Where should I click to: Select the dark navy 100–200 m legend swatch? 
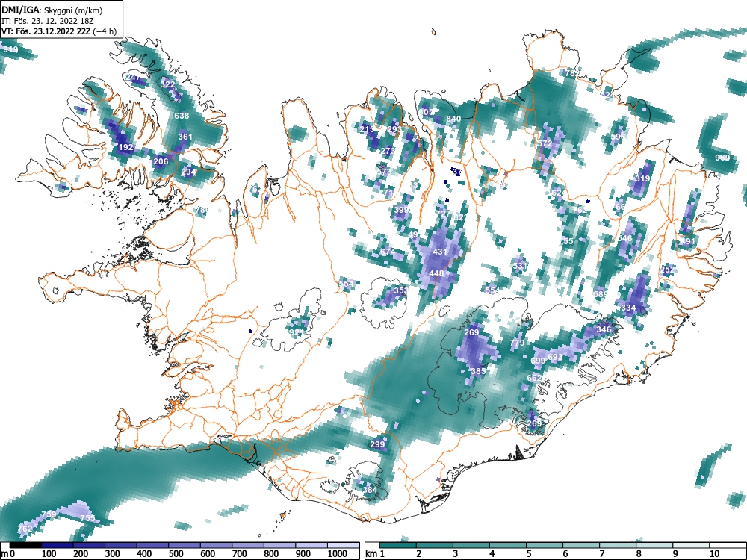[58, 545]
